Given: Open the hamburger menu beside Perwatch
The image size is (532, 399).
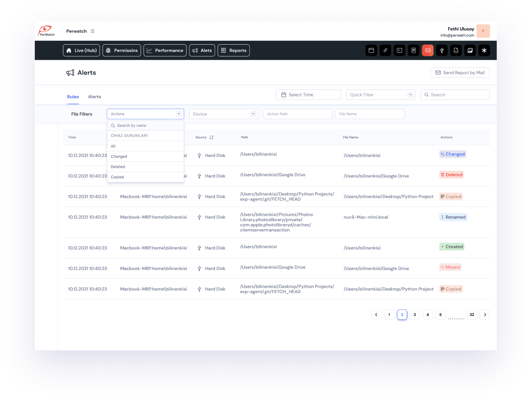Looking at the screenshot, I should [92, 31].
